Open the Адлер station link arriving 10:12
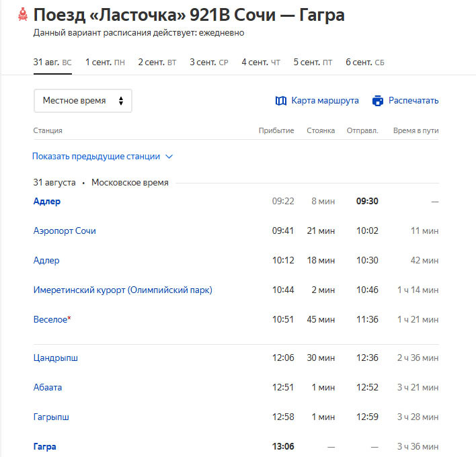476x457 pixels. 46,260
